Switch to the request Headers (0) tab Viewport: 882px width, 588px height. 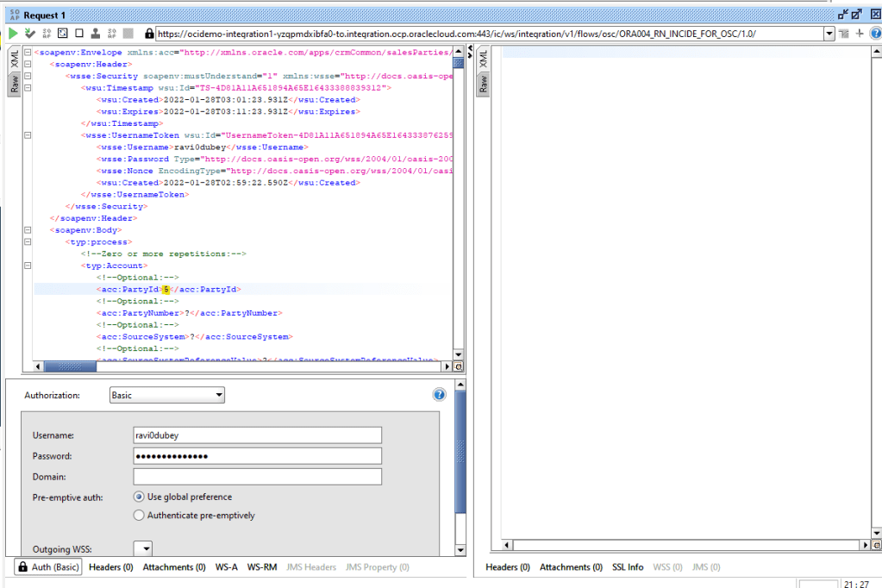[x=110, y=567]
